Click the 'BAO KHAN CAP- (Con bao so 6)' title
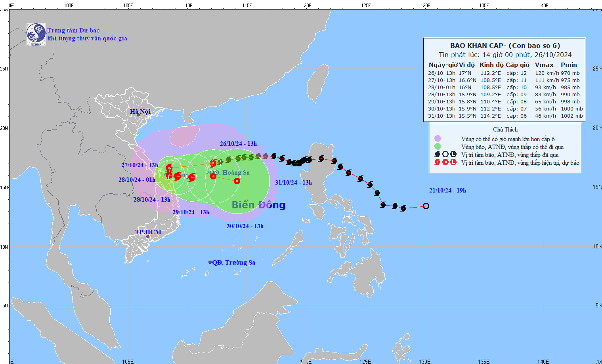602x364 pixels. 505,46
